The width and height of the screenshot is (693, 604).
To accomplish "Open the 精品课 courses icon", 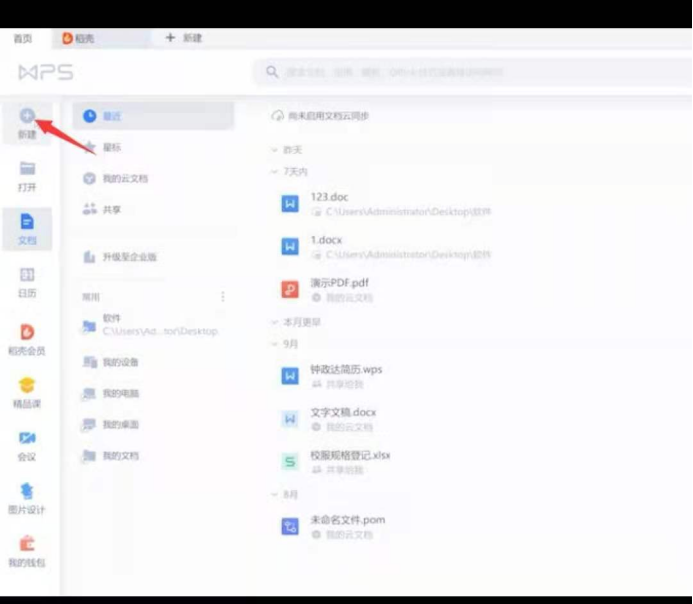I will 27,385.
